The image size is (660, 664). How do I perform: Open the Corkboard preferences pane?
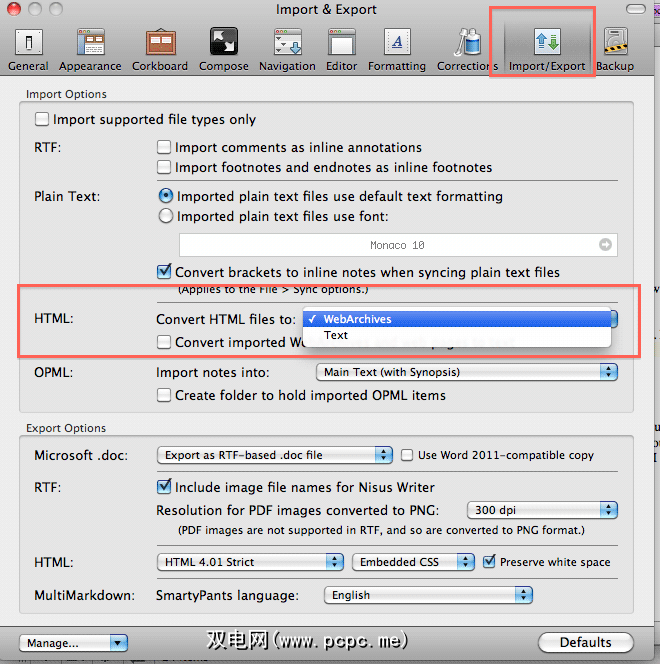pyautogui.click(x=160, y=50)
